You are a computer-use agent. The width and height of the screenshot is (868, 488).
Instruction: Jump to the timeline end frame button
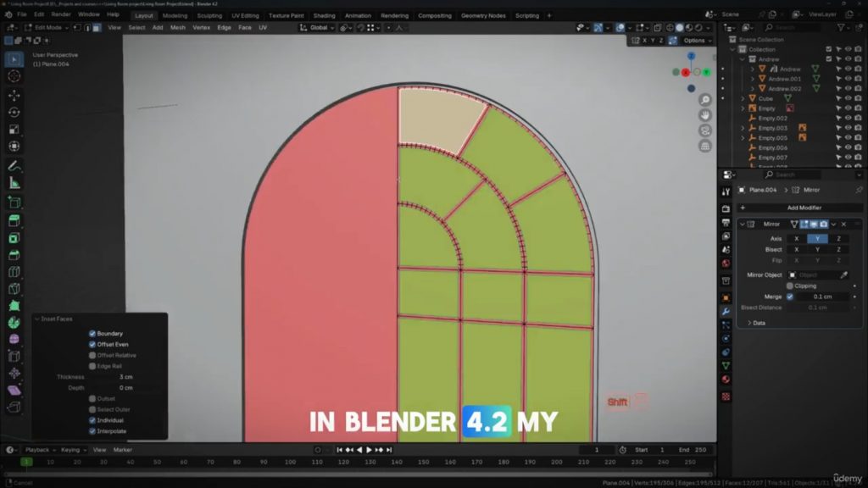pos(389,450)
